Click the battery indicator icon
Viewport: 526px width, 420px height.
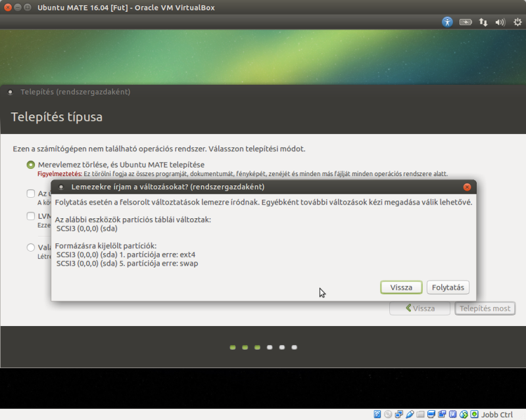click(466, 22)
